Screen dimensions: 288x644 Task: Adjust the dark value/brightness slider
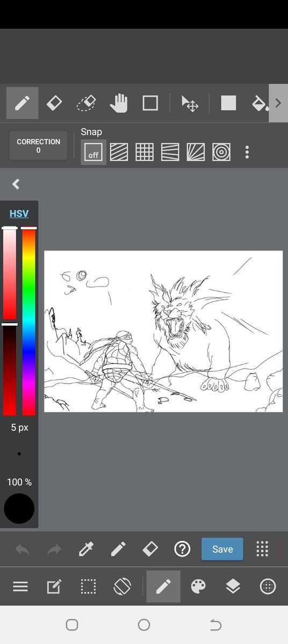tap(10, 370)
